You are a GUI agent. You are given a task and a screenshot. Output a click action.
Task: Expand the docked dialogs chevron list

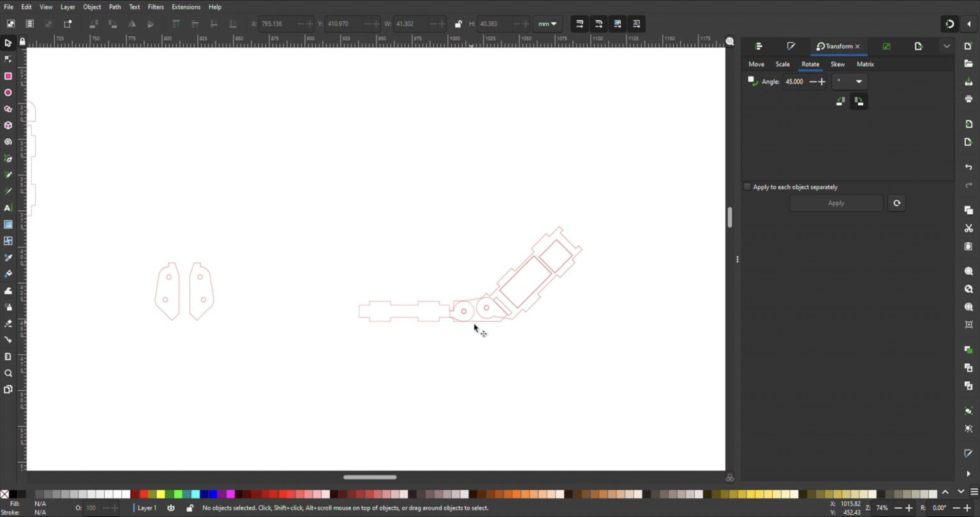point(946,47)
